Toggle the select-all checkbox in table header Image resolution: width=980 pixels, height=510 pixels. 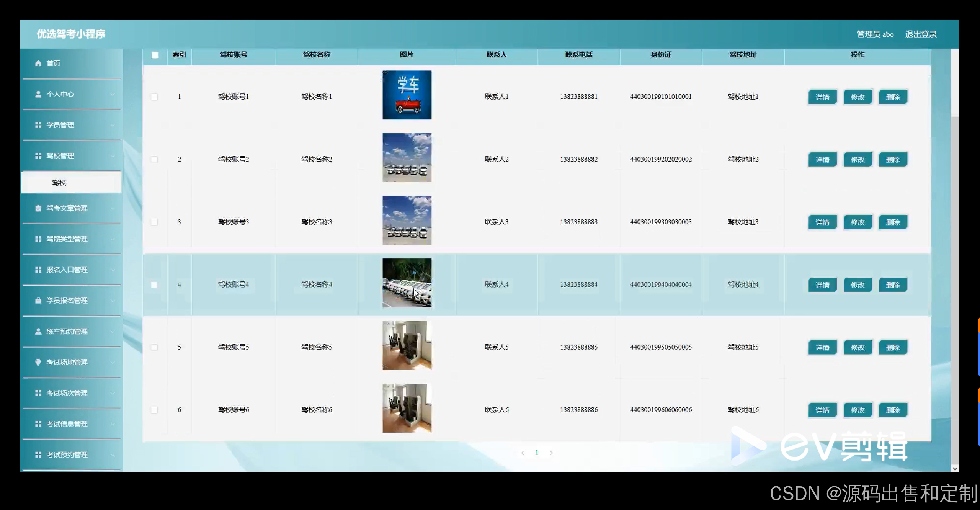155,55
